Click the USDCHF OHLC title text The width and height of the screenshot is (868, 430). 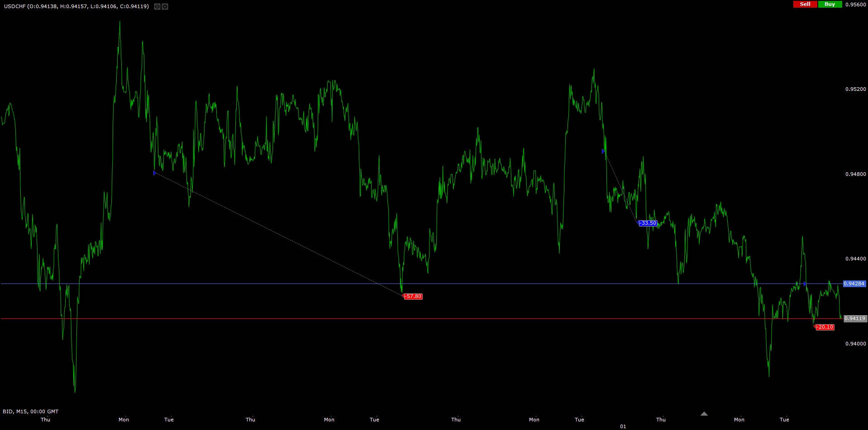(76, 6)
